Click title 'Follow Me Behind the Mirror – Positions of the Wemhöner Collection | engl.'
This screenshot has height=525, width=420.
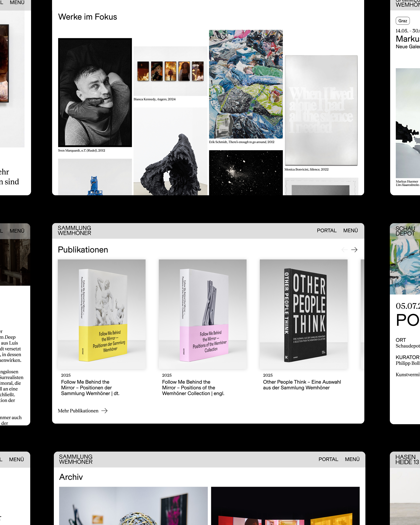[193, 387]
